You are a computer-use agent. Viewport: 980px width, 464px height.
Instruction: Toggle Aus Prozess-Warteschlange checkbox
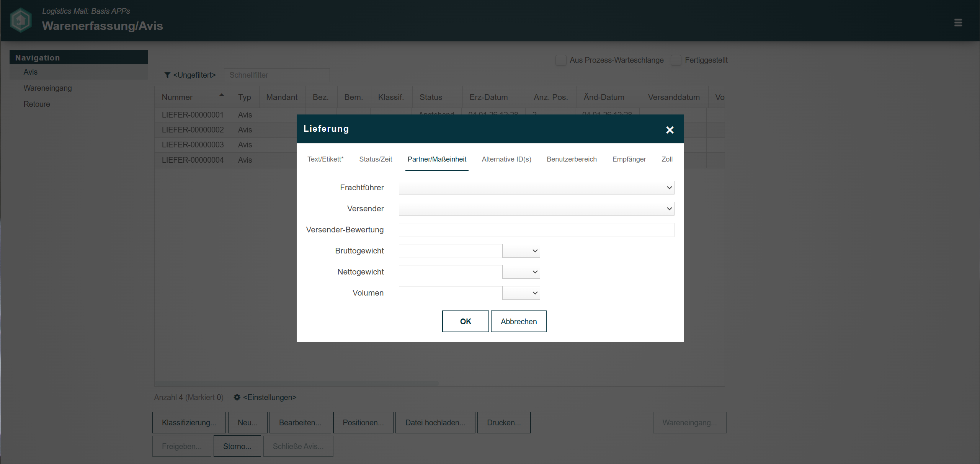[x=561, y=60]
